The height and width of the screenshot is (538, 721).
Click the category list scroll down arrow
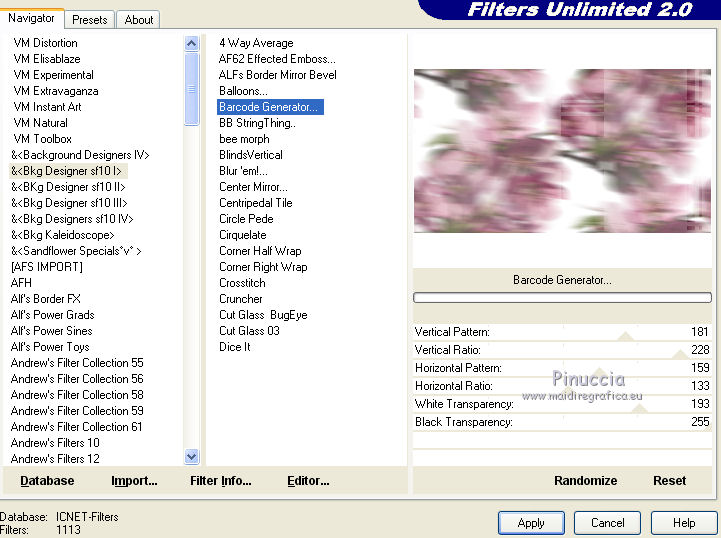(x=191, y=456)
